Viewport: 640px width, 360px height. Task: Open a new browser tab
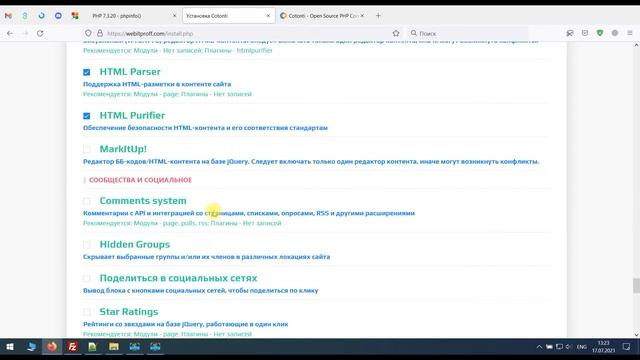[378, 16]
